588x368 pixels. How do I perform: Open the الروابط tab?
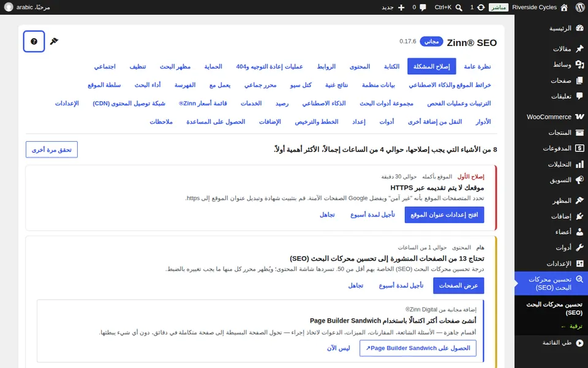(326, 66)
